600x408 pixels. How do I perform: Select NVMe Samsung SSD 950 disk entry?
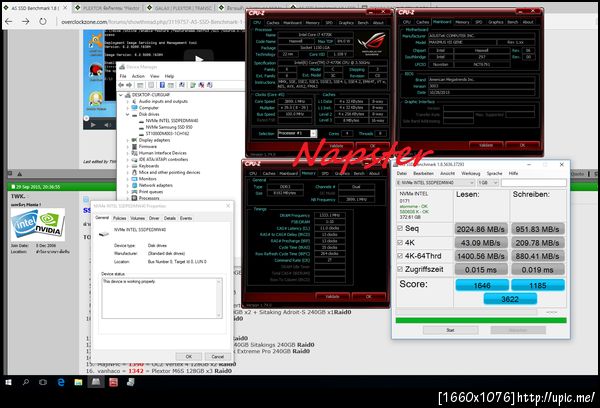pyautogui.click(x=168, y=127)
